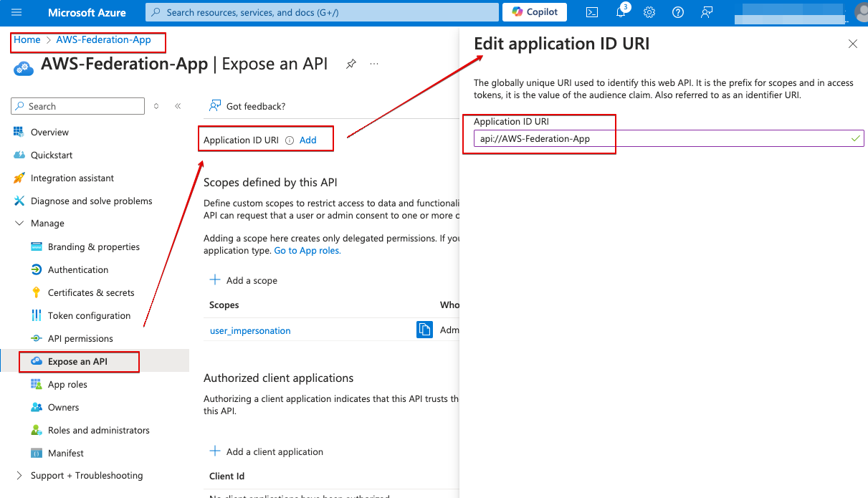The width and height of the screenshot is (868, 498).
Task: Click Add a scope
Action: pyautogui.click(x=244, y=280)
